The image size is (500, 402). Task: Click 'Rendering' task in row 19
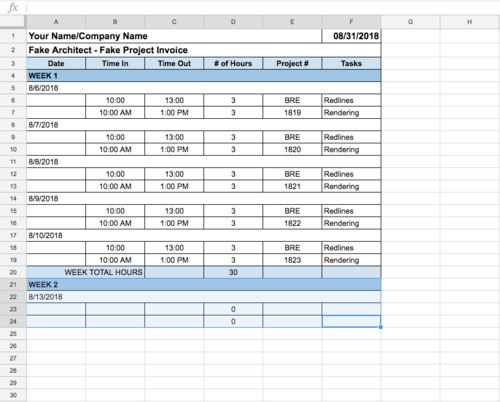click(351, 260)
